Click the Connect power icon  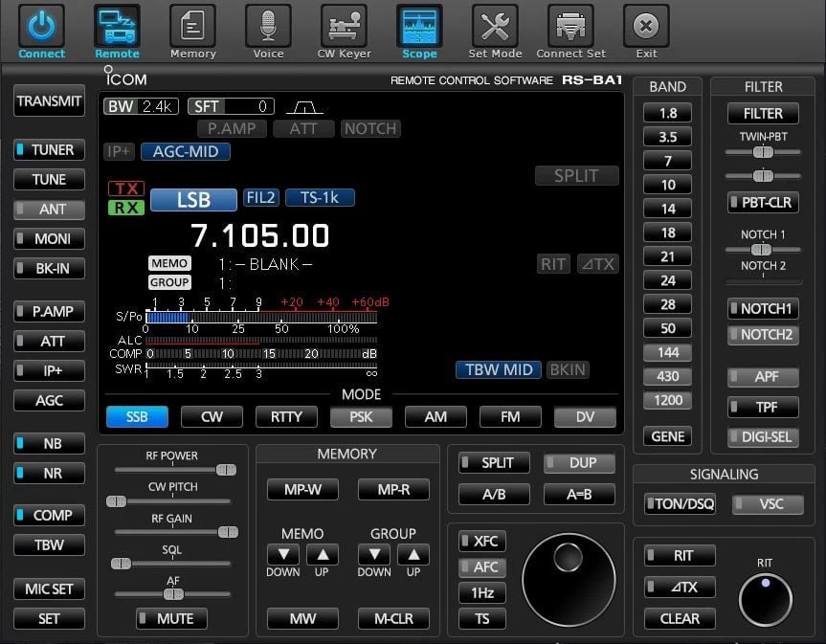41,26
